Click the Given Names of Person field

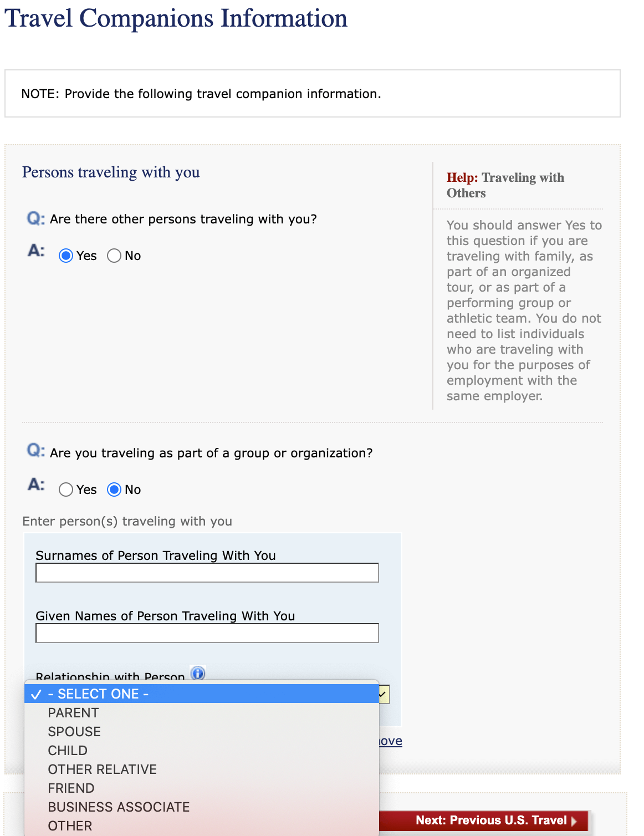[x=207, y=633]
